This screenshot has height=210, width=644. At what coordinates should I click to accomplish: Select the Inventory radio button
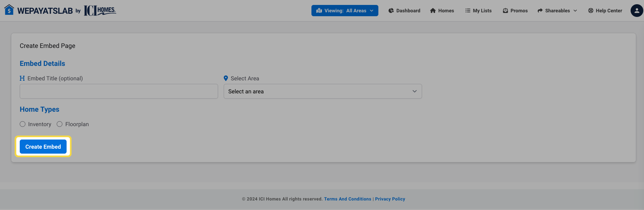[x=23, y=124]
